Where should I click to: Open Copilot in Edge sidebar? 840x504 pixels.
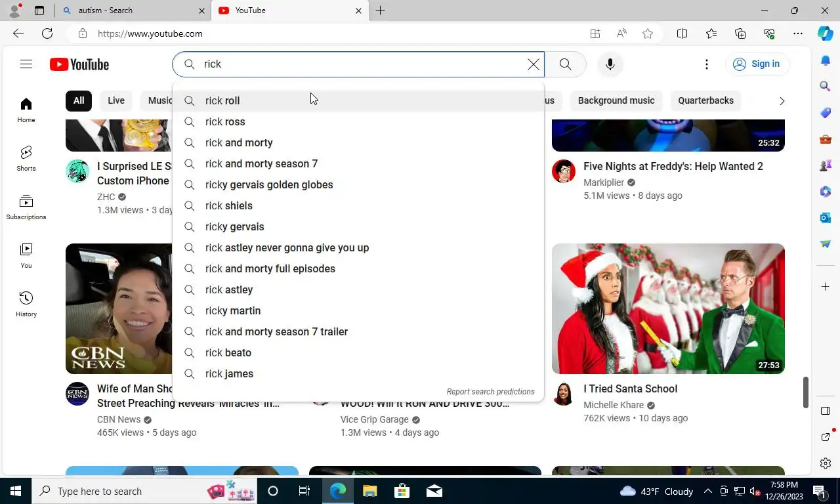click(826, 33)
